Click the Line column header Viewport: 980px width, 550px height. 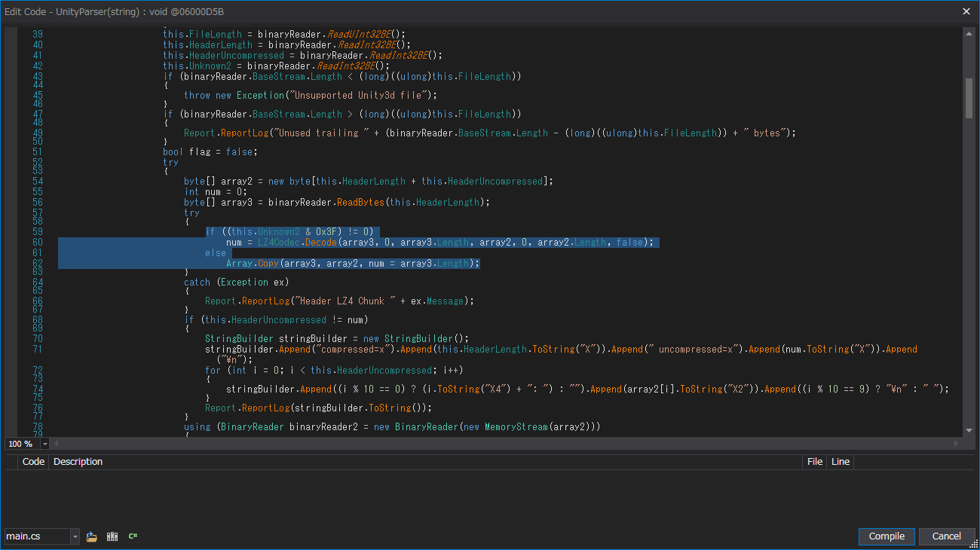click(840, 462)
